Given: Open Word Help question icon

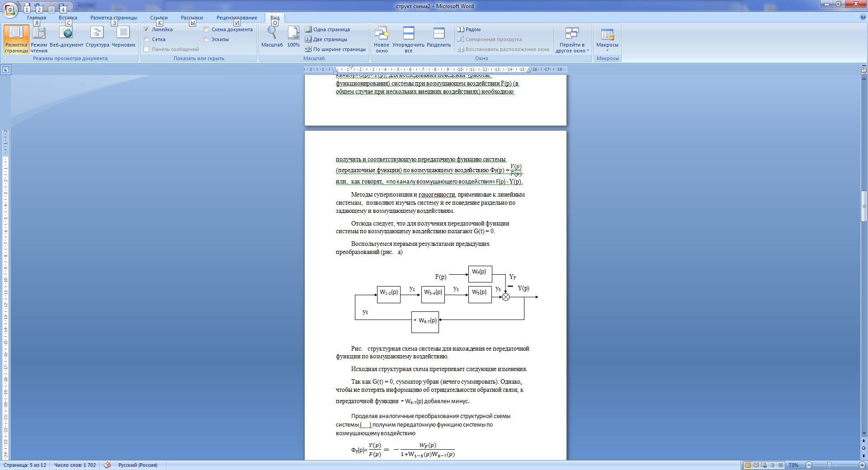Looking at the screenshot, I should click(x=863, y=17).
